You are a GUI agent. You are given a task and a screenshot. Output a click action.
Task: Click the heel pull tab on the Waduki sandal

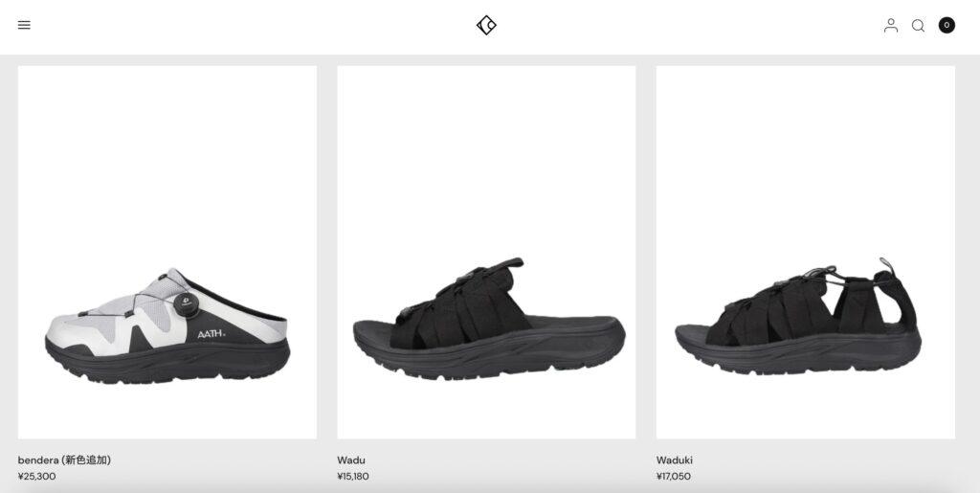coord(887,265)
